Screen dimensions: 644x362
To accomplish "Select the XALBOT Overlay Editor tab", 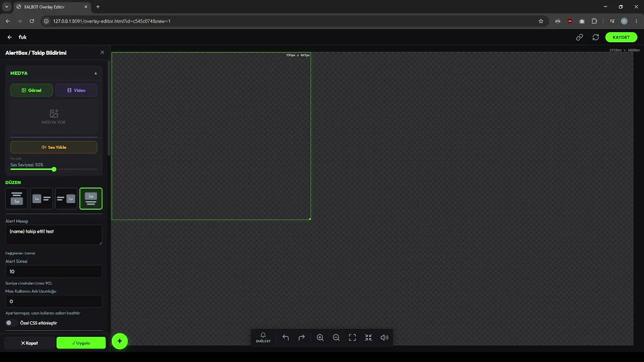I will 51,7.
